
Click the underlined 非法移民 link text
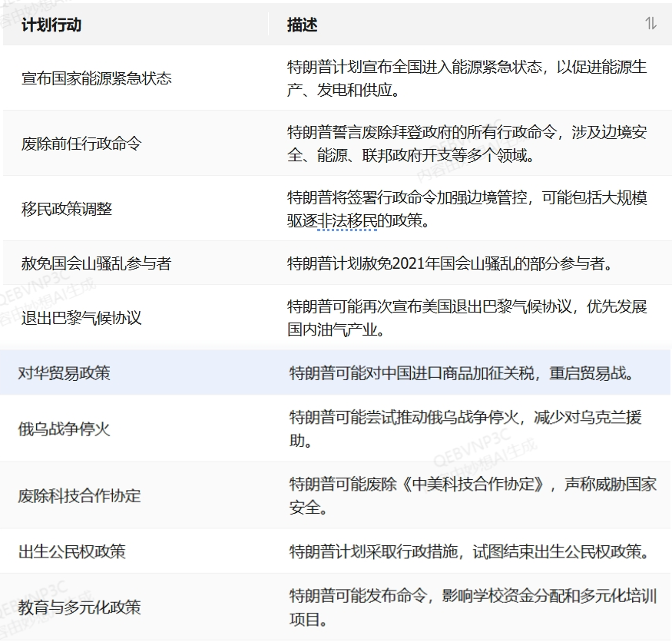[347, 220]
